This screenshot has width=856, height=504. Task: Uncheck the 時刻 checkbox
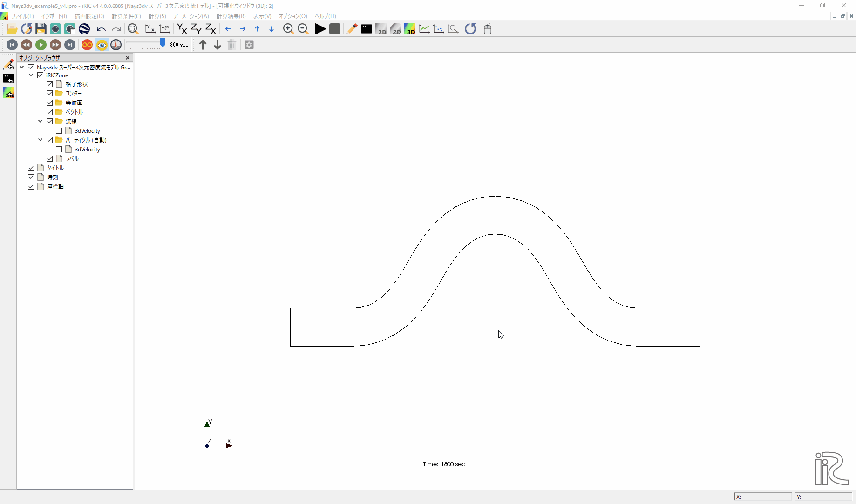point(31,177)
